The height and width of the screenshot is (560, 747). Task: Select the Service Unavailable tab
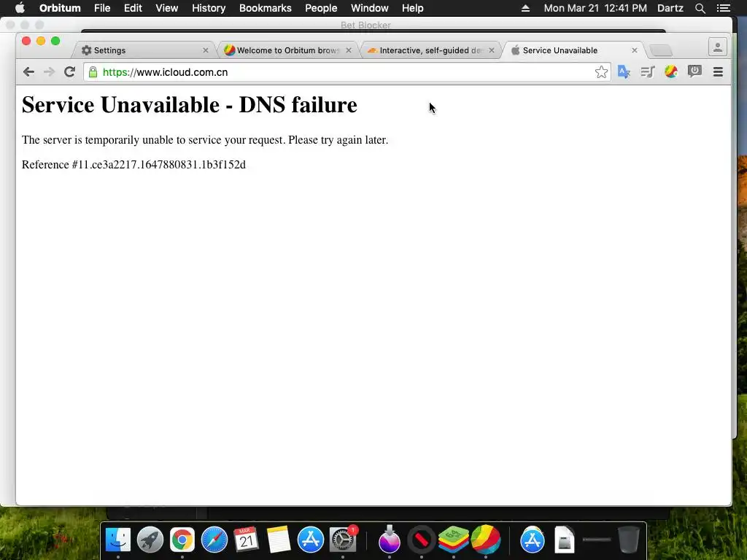(x=574, y=50)
